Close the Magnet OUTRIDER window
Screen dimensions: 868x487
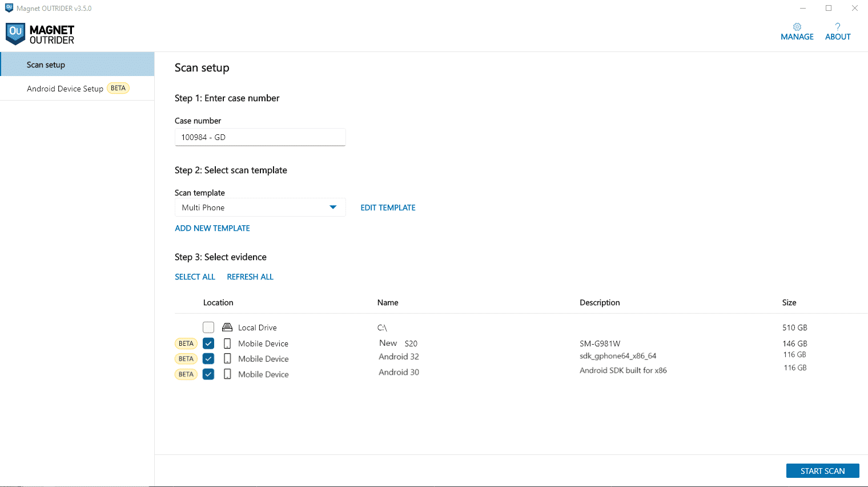(855, 8)
